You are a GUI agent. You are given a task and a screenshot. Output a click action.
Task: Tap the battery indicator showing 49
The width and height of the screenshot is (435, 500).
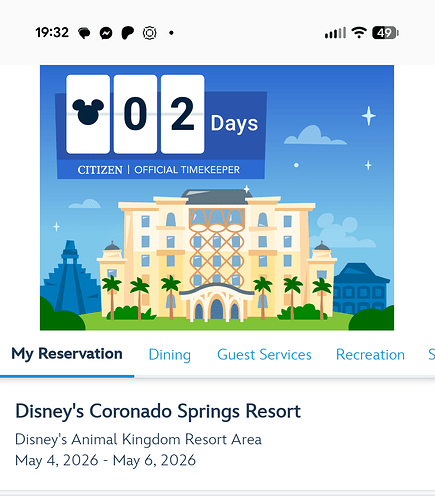coord(385,33)
